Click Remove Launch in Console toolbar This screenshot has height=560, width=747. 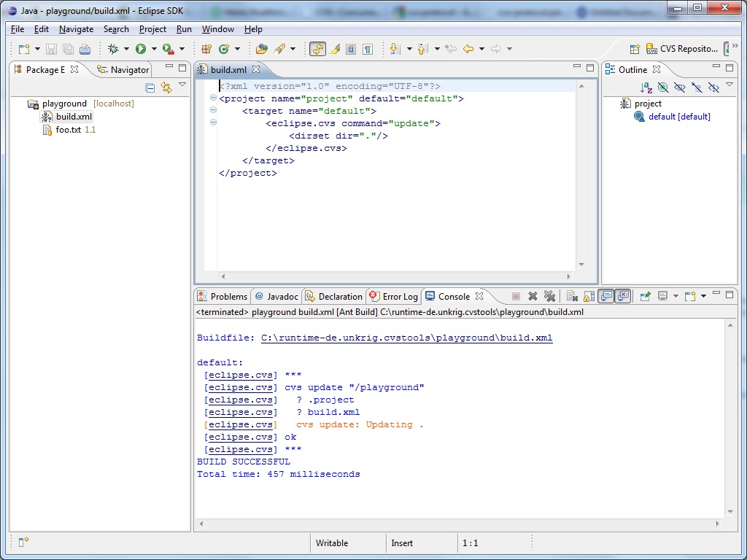click(533, 296)
